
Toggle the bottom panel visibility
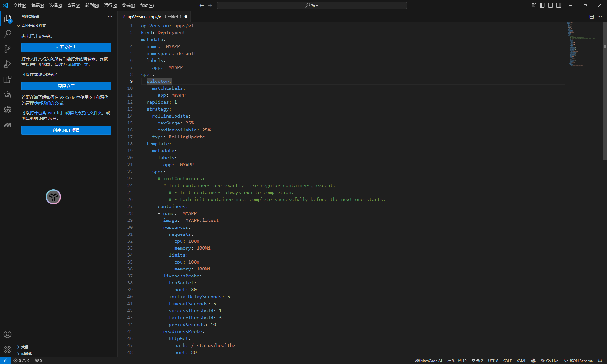pos(550,5)
